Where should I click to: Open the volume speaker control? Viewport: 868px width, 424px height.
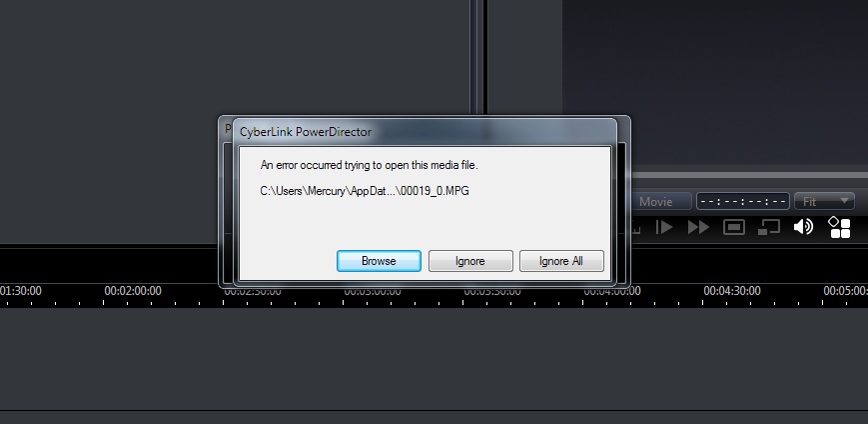[803, 227]
